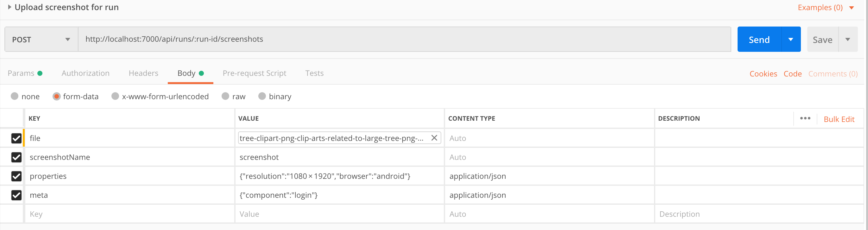868x230 pixels.
Task: Open the three-dots column options menu
Action: pyautogui.click(x=805, y=118)
